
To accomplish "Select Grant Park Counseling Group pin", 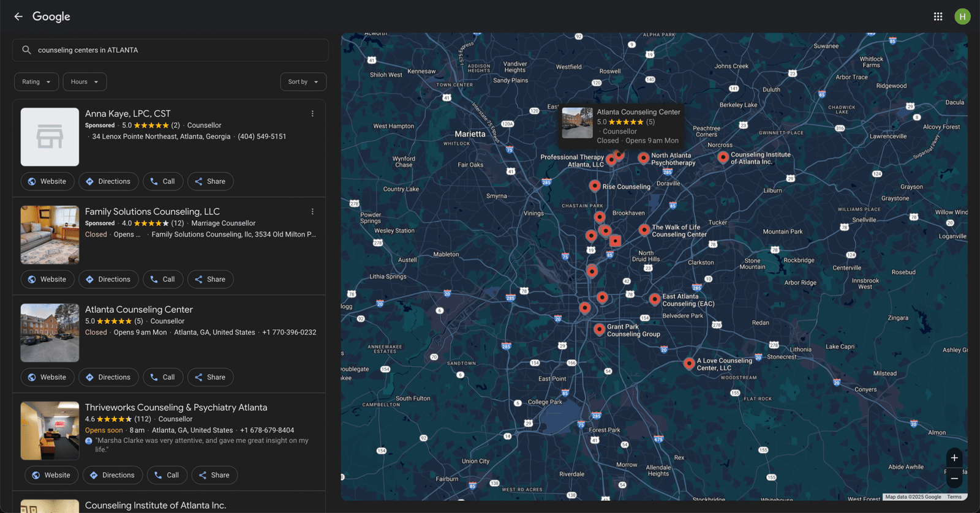I will point(599,329).
